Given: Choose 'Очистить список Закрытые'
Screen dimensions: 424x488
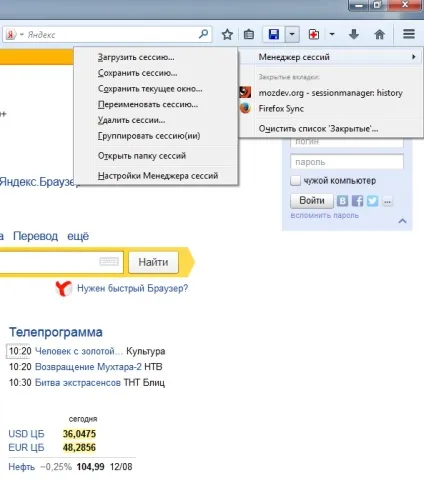Looking at the screenshot, I should 331,129.
